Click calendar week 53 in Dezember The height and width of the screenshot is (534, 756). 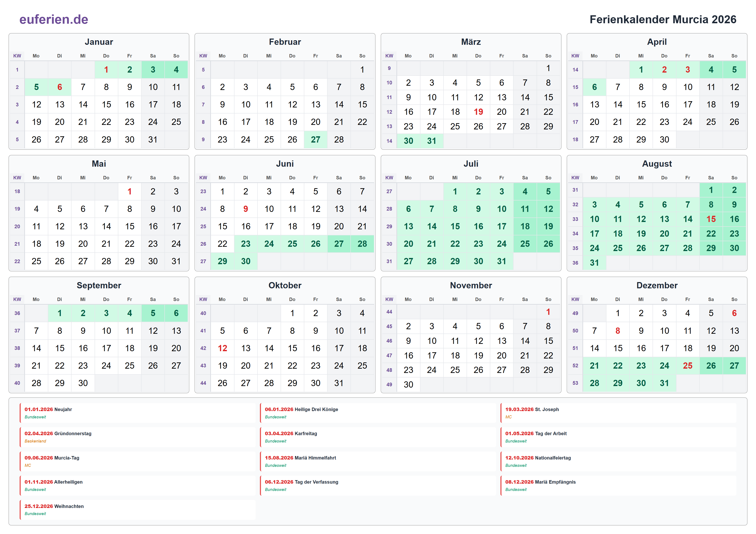575,383
